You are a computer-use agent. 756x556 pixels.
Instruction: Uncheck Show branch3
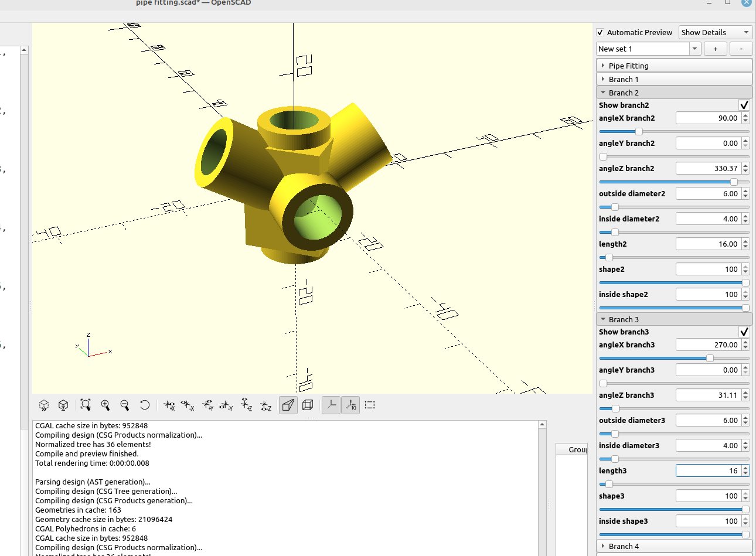(744, 332)
